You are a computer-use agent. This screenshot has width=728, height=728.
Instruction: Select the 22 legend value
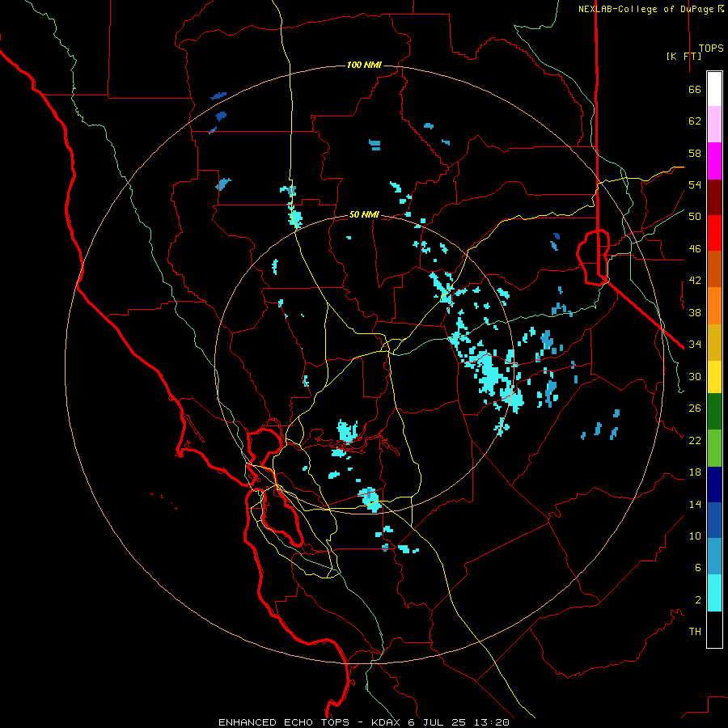tap(695, 440)
